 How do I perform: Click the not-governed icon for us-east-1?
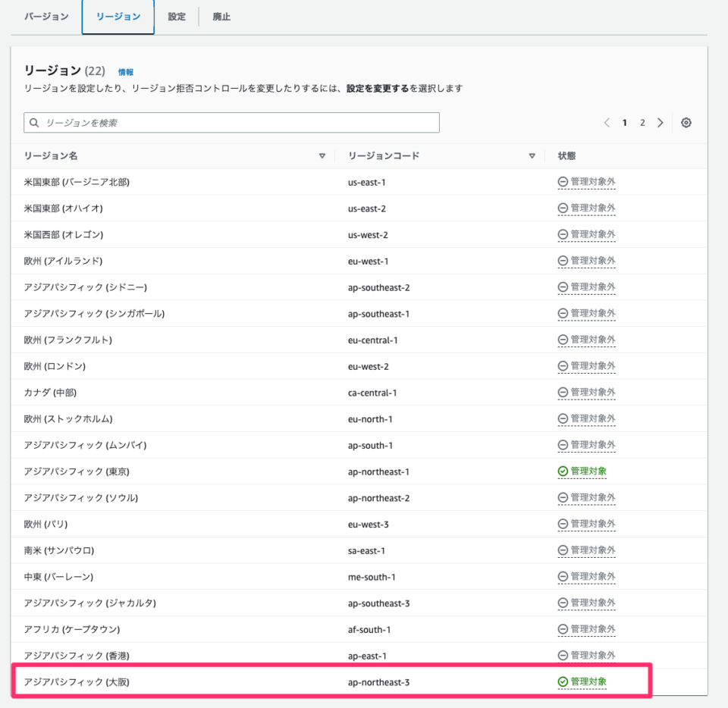(x=563, y=182)
